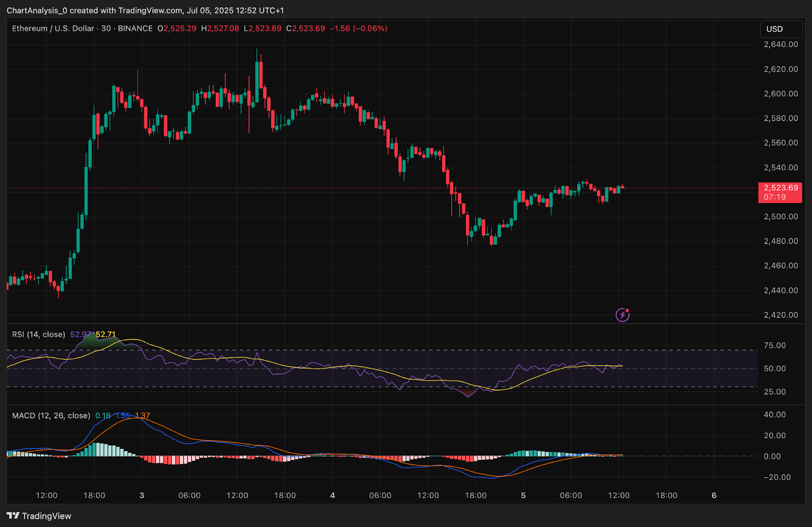Image resolution: width=812 pixels, height=527 pixels.
Task: Click the MACD (12, 26, close) indicator title
Action: point(50,415)
